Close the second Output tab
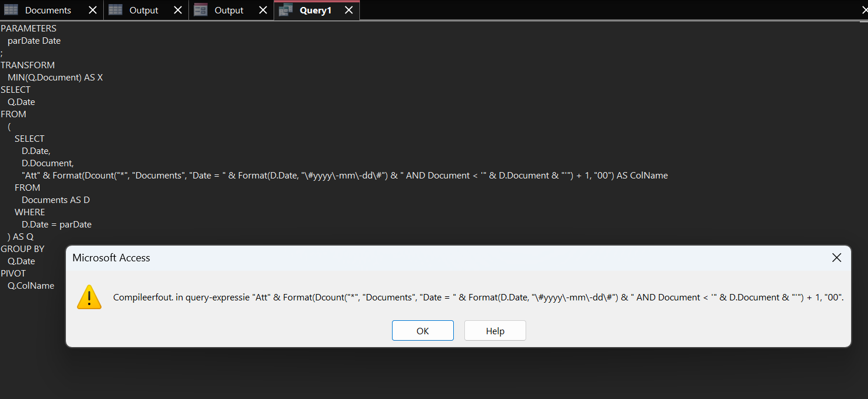Image resolution: width=868 pixels, height=399 pixels. pos(263,10)
